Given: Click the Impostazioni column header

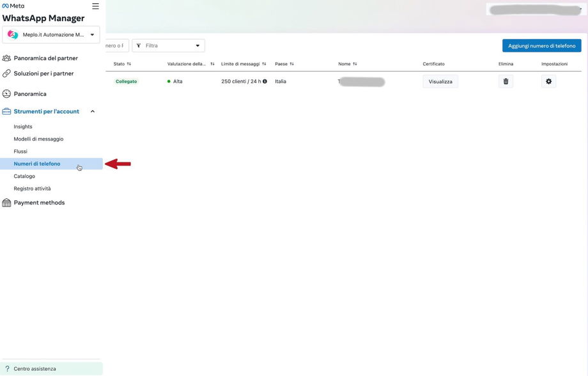Looking at the screenshot, I should (x=554, y=64).
